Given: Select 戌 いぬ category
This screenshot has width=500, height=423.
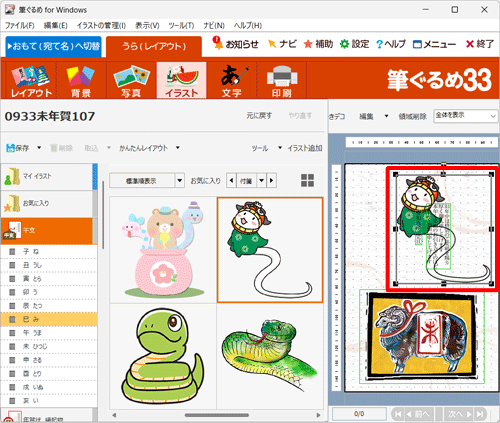Looking at the screenshot, I should point(49,387).
